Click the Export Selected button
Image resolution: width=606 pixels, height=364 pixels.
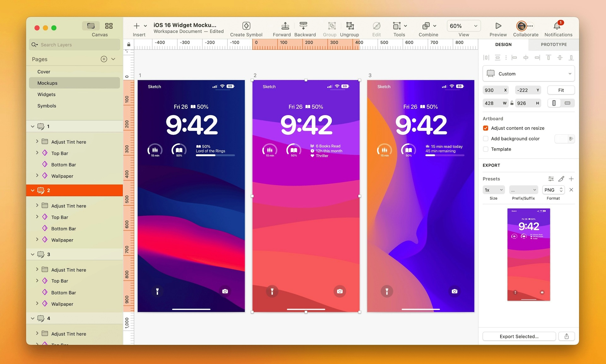[x=518, y=336]
